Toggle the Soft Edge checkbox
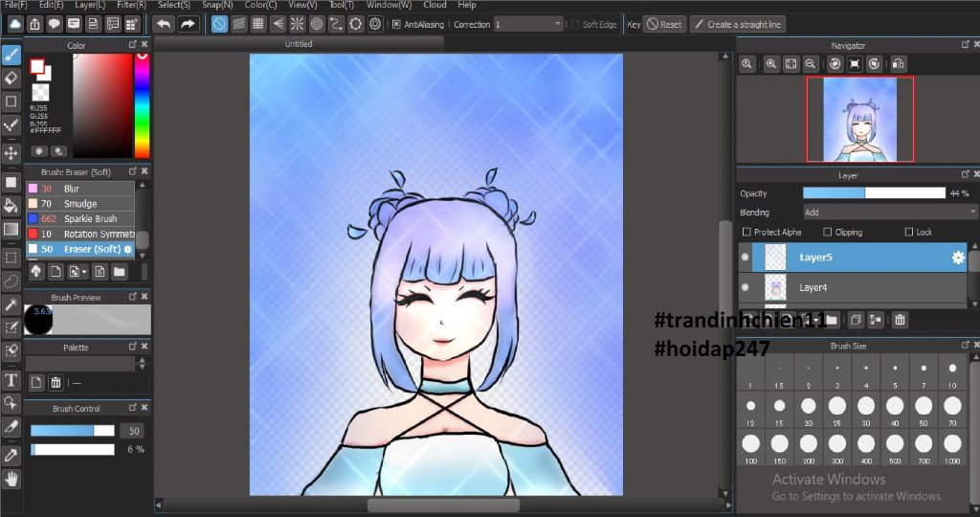 (x=575, y=24)
